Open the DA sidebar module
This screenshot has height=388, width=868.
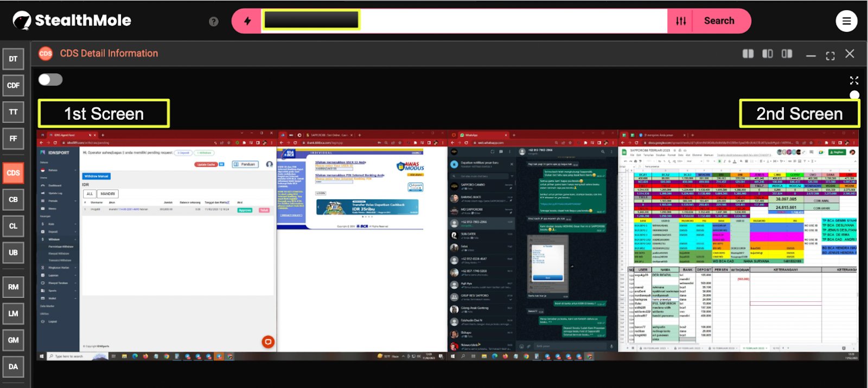coord(13,367)
